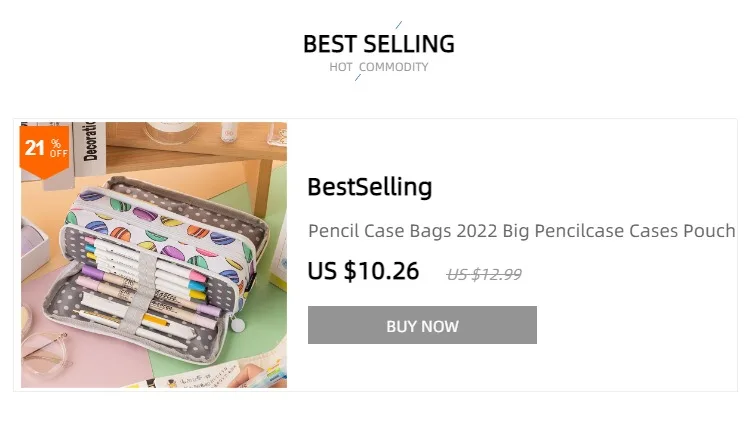The height and width of the screenshot is (422, 750).
Task: Click the HOT COMMODITY subtitle text
Action: 378,67
